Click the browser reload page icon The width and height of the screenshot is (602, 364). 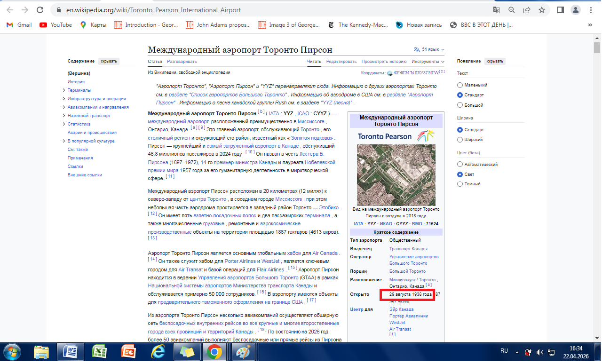pyautogui.click(x=40, y=10)
